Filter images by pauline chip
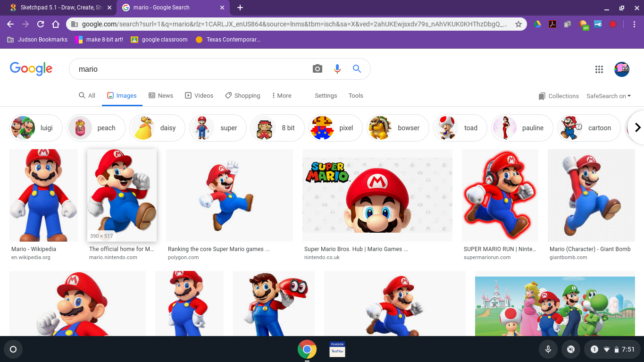This screenshot has height=362, width=644. pyautogui.click(x=522, y=128)
